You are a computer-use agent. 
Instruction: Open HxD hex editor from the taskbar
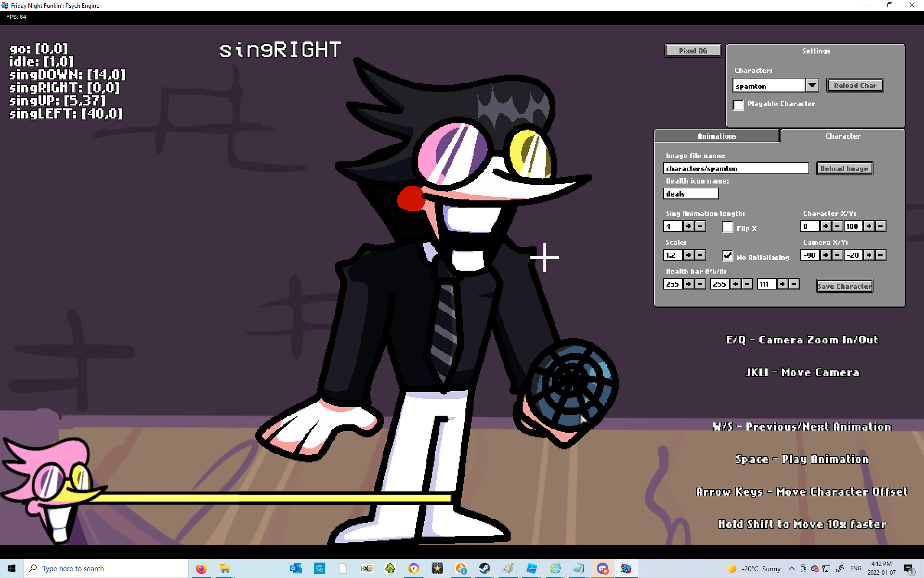[367, 568]
